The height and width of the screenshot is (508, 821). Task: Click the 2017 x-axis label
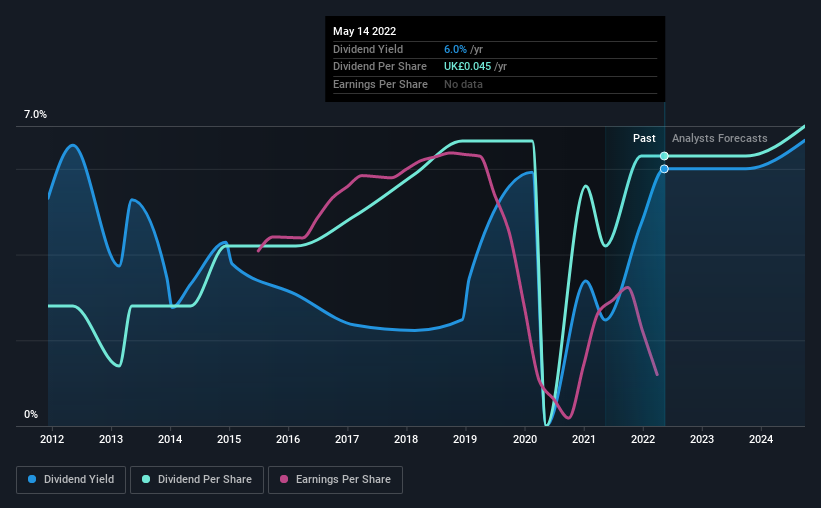tap(347, 439)
